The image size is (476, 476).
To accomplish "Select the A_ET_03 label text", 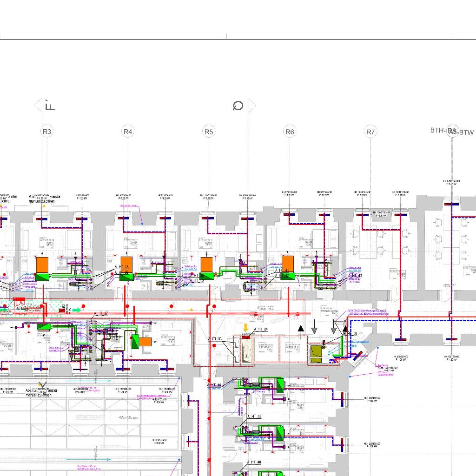I will click(x=215, y=340).
